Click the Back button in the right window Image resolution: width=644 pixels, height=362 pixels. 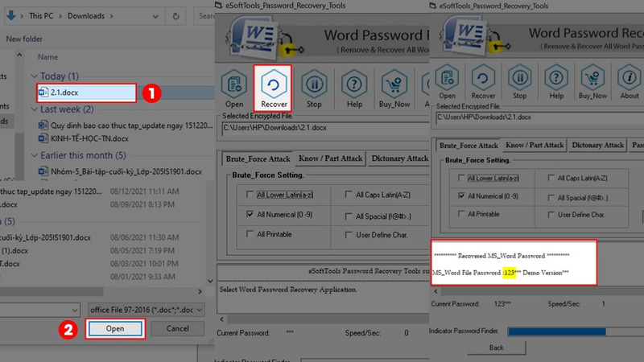coord(496,348)
